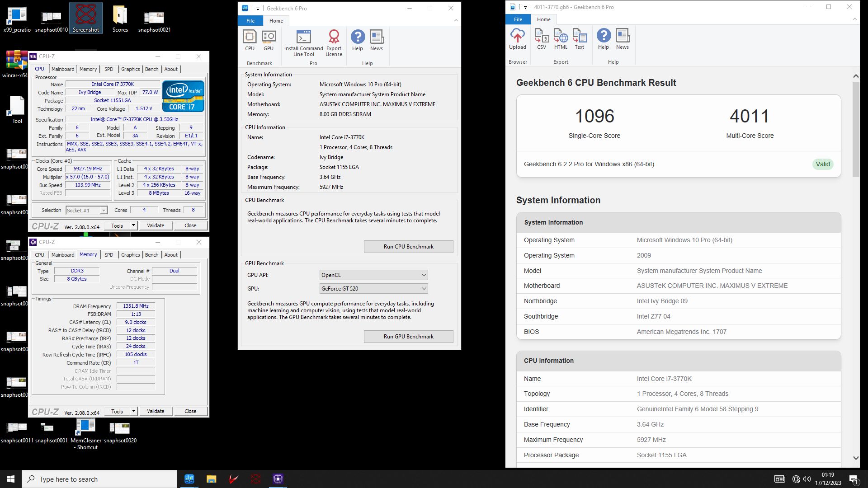
Task: Click the DRAM Frequency 1351.8 MHz value
Action: coord(136,306)
